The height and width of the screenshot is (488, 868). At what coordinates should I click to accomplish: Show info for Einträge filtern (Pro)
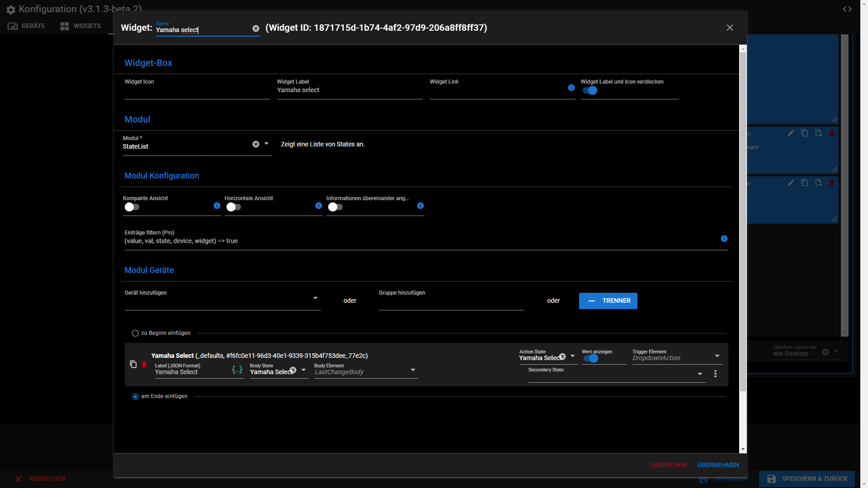[724, 239]
